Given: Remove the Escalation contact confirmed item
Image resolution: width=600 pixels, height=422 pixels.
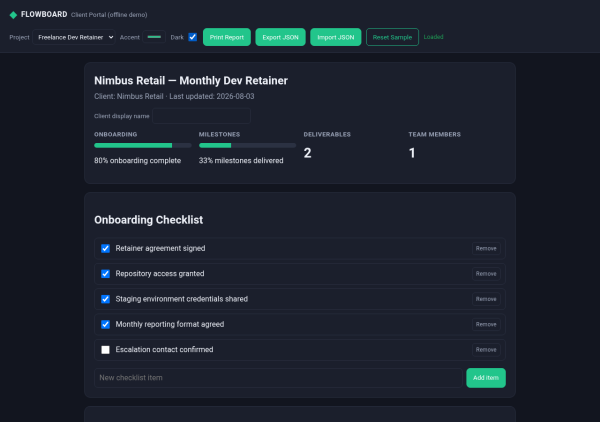Looking at the screenshot, I should click(x=486, y=350).
